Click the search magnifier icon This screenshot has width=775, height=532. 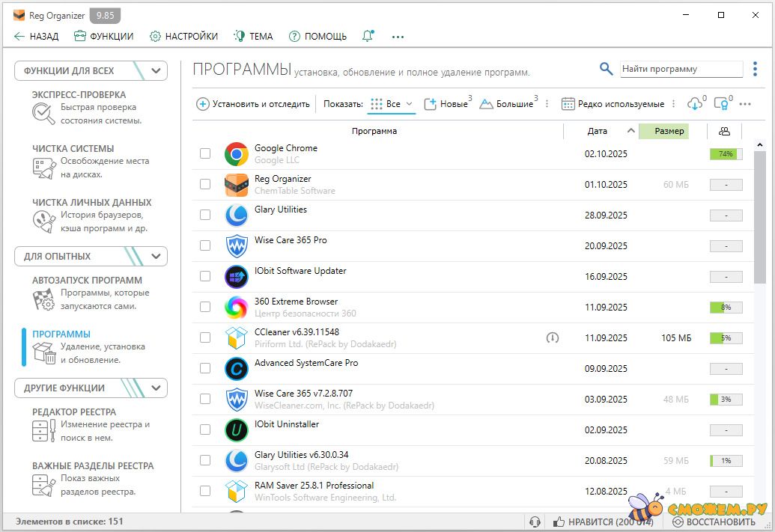click(x=606, y=69)
